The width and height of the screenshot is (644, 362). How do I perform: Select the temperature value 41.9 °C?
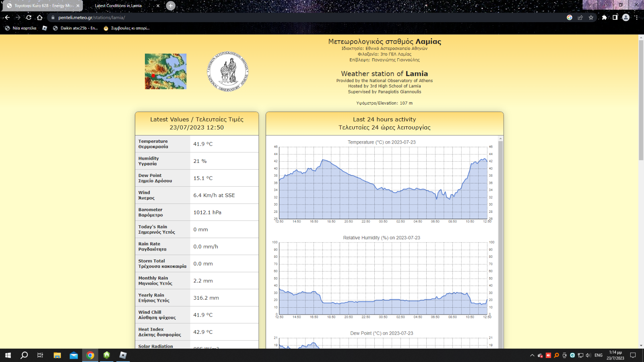[x=203, y=144]
